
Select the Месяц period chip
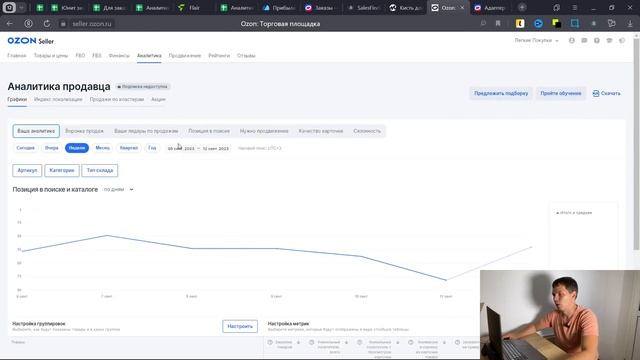[102, 148]
